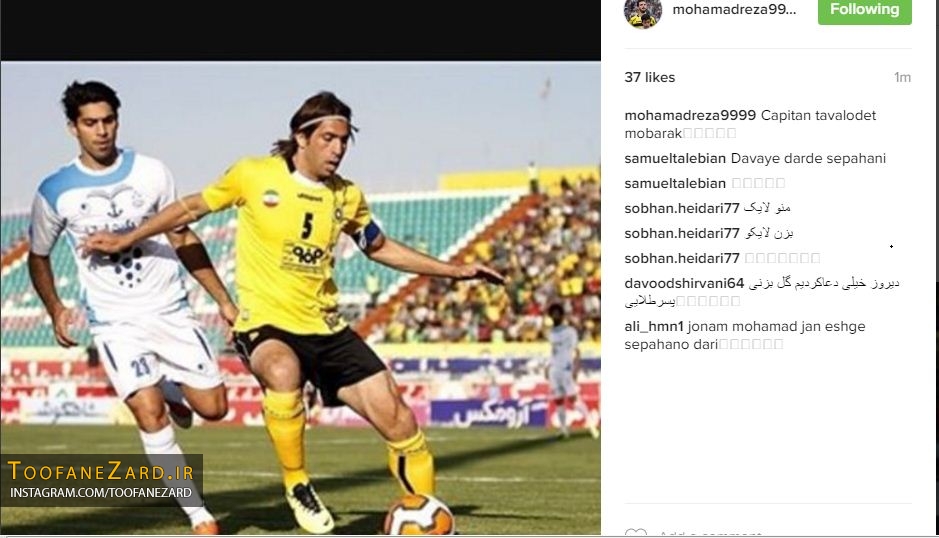View the 37 likes list

(x=649, y=77)
